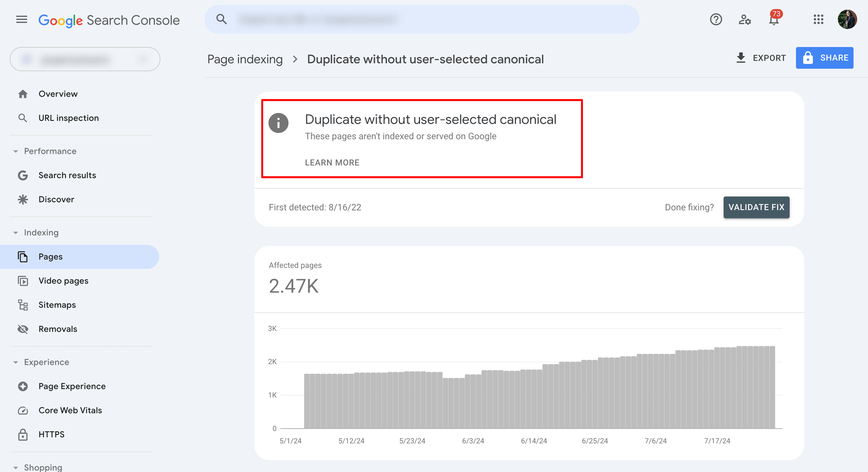This screenshot has width=868, height=472.
Task: Click the Export download arrow icon
Action: coord(741,58)
